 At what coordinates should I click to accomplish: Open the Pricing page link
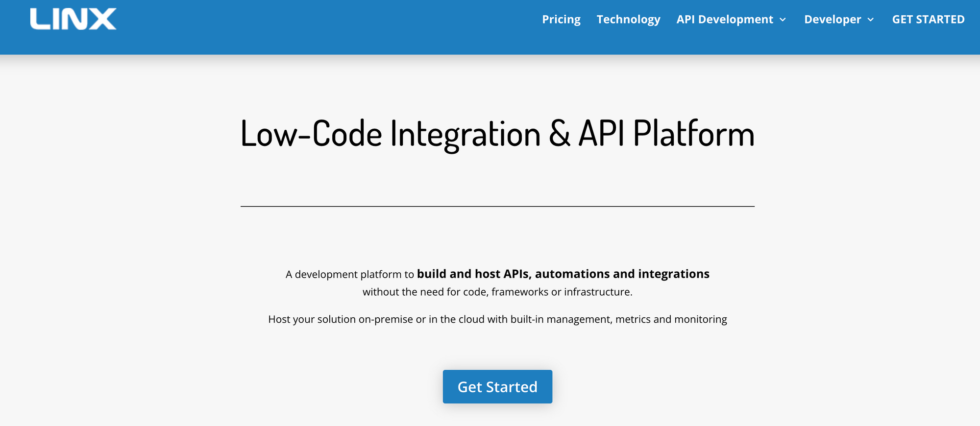point(561,20)
